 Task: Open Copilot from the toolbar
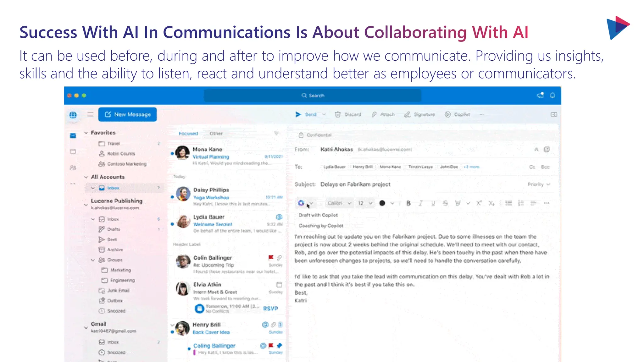(457, 114)
